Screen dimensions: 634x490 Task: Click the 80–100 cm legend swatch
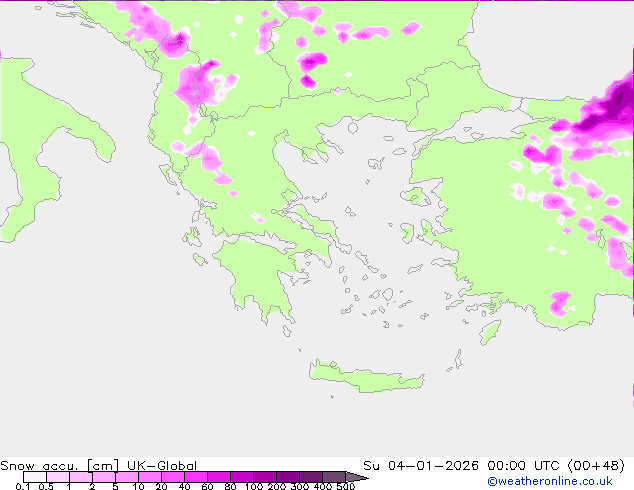pyautogui.click(x=242, y=477)
